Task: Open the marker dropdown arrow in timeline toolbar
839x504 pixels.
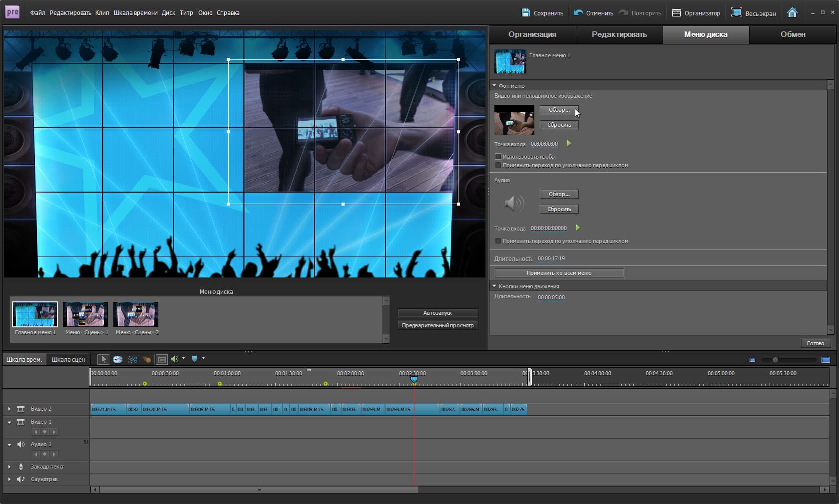Action: click(x=203, y=358)
